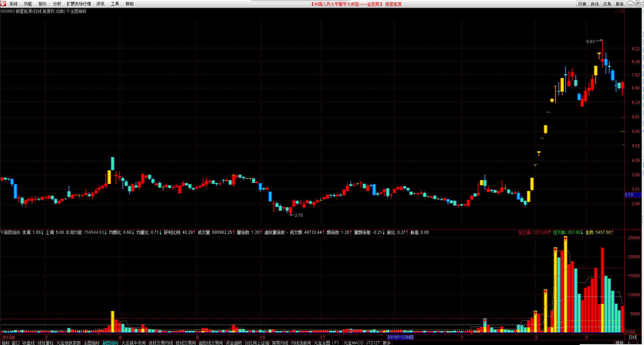Viewport: 644px width, 345px height.
Task: Open the 系统 menu
Action: [x=14, y=4]
